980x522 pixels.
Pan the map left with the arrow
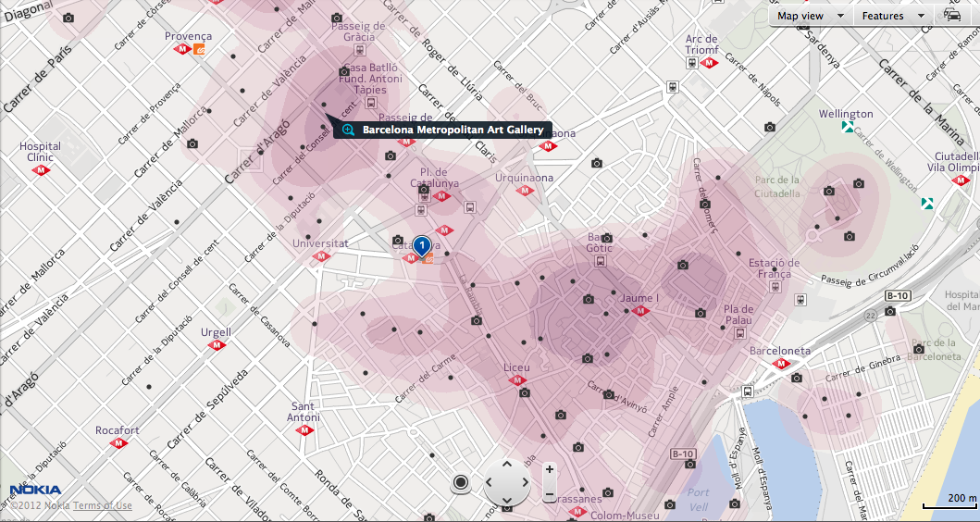point(490,482)
